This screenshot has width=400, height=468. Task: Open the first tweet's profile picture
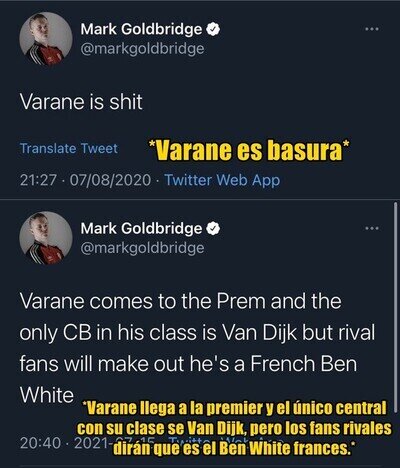point(46,39)
